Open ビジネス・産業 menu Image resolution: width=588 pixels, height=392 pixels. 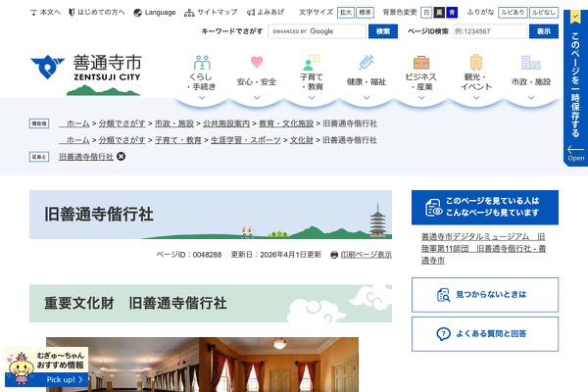[x=421, y=73]
